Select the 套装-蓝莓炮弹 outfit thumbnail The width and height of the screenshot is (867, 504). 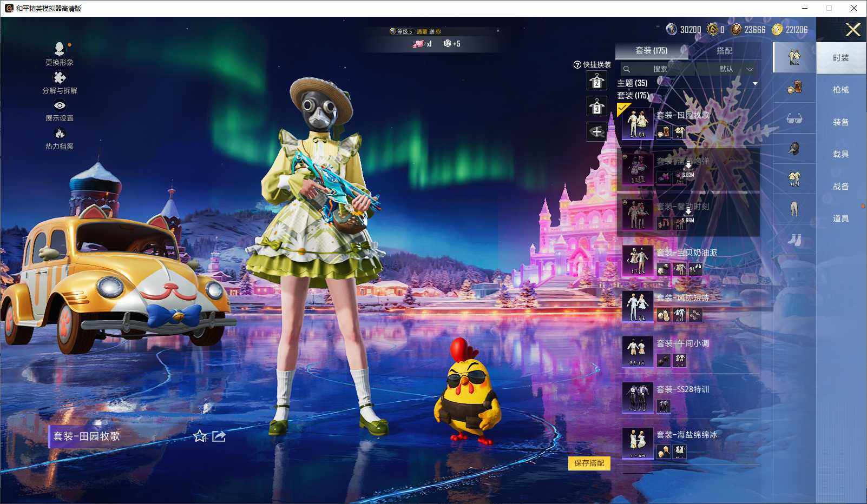click(637, 169)
